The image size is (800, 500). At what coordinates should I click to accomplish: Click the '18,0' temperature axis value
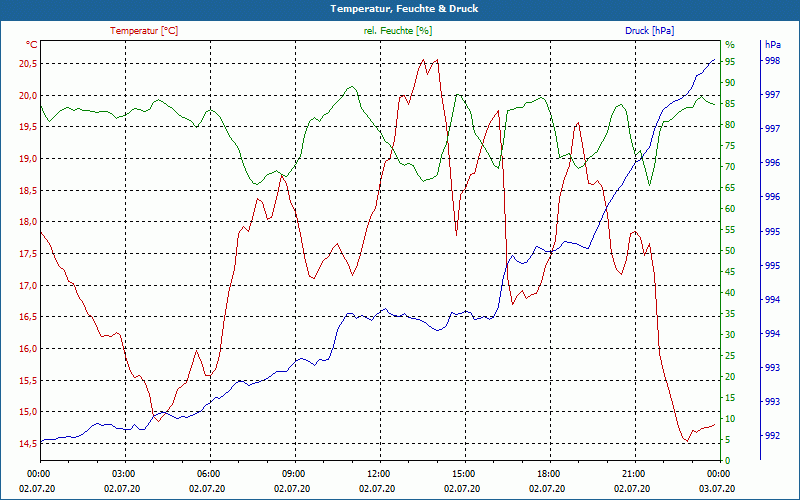click(28, 222)
